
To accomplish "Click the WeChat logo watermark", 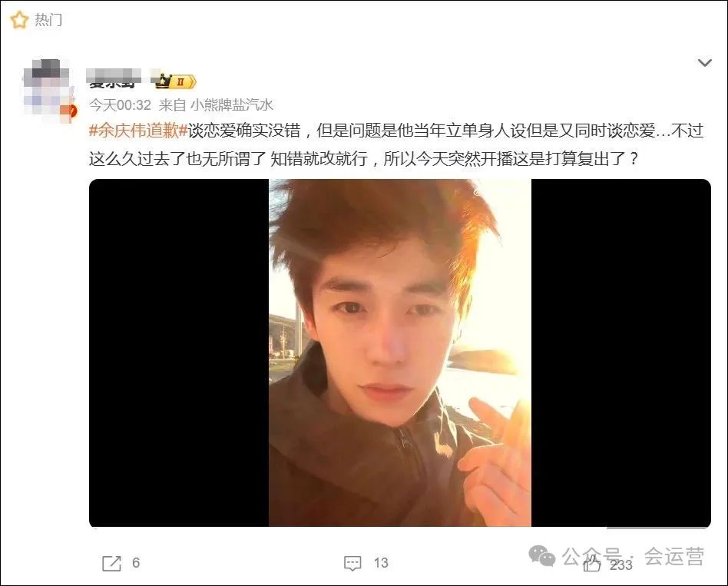I will click(x=542, y=555).
